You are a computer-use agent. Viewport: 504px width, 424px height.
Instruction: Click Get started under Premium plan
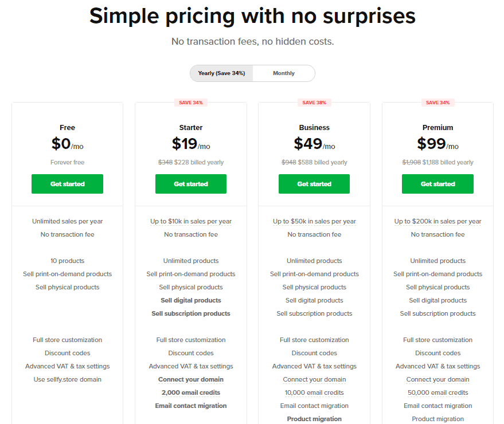(437, 184)
